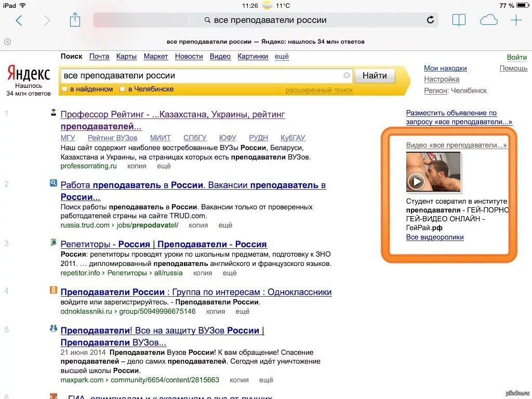Open the professorrating.ru green URL
This screenshot has width=532, height=399.
click(x=88, y=166)
